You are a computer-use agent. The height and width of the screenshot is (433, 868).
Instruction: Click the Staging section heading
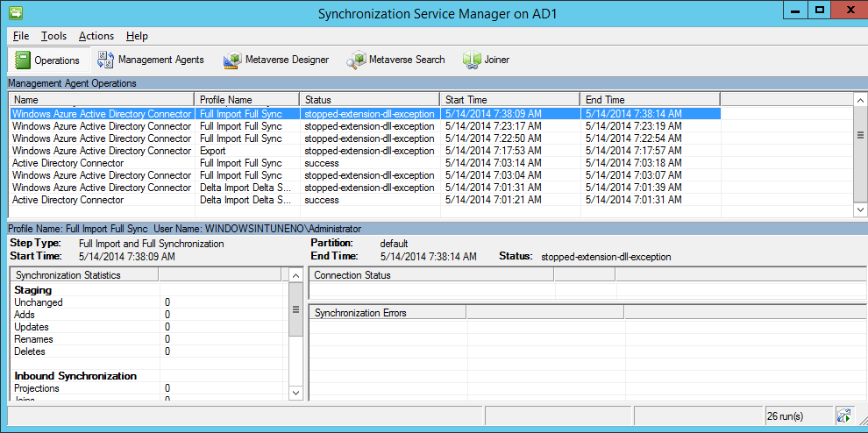tap(32, 289)
